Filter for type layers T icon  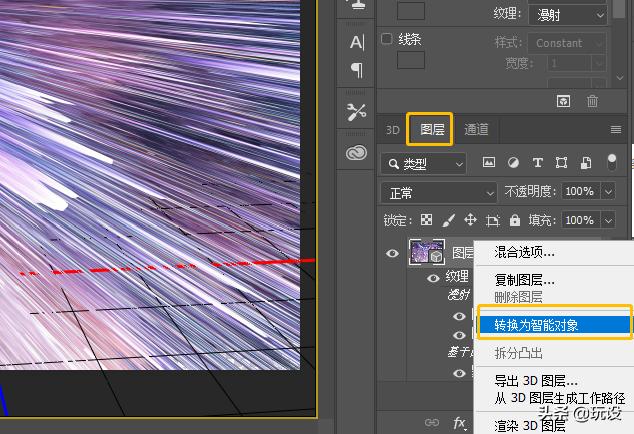pyautogui.click(x=537, y=163)
